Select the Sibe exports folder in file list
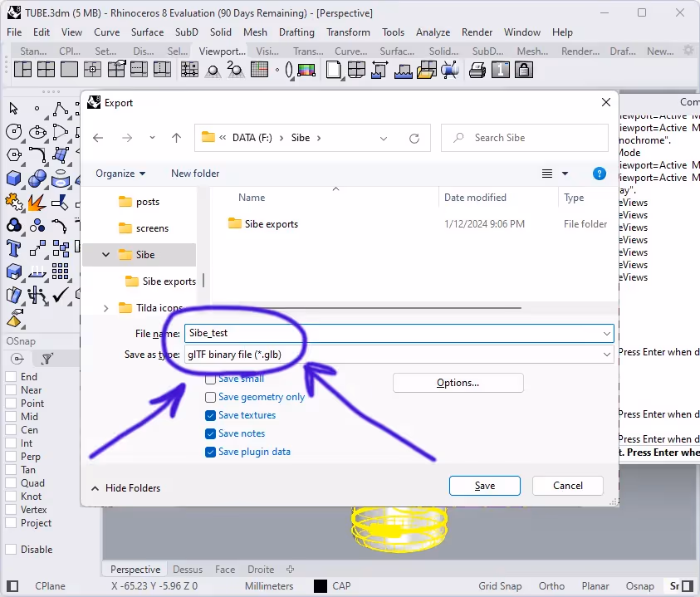This screenshot has width=700, height=597. pyautogui.click(x=271, y=224)
